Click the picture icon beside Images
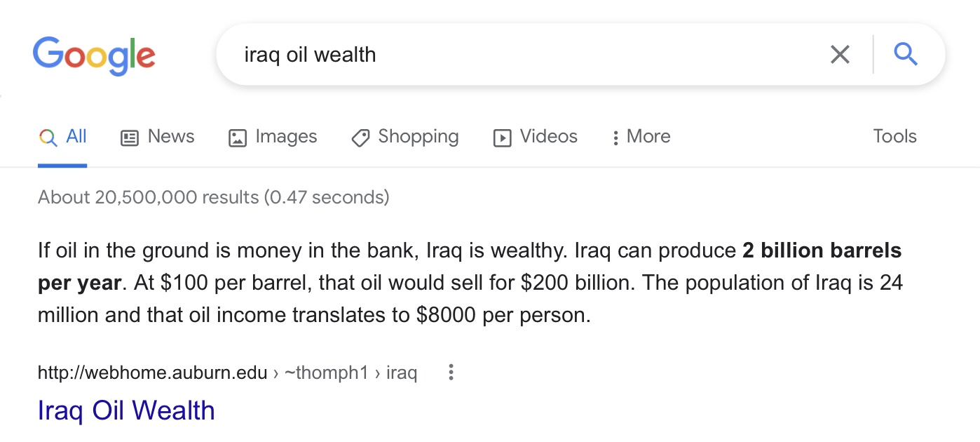This screenshot has width=980, height=442. 238,138
